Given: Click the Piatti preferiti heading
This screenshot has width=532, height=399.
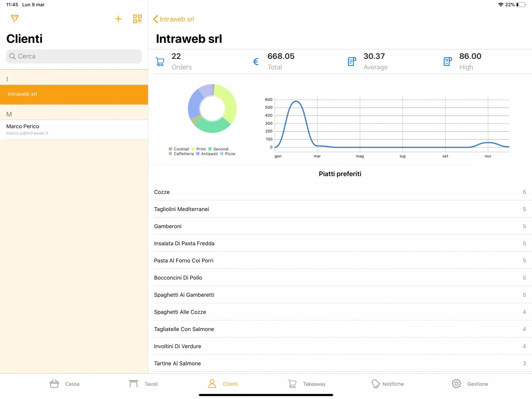Looking at the screenshot, I should click(340, 174).
